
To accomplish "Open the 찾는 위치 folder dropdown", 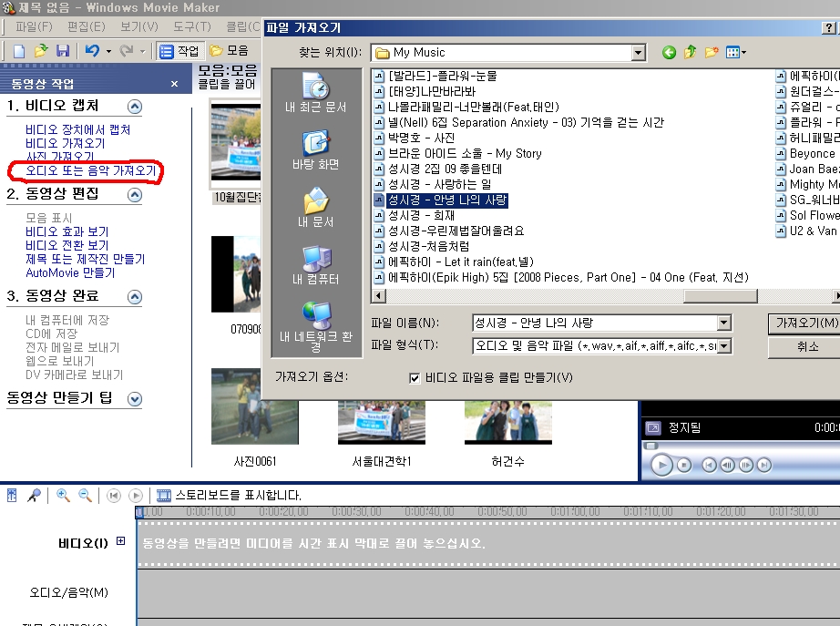I will [x=638, y=53].
